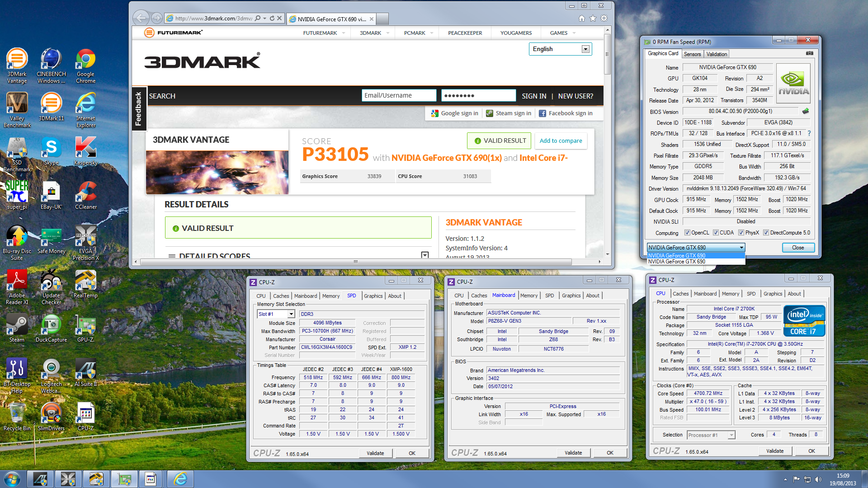
Task: Open the DuckCapture desktop shortcut
Action: (51, 328)
